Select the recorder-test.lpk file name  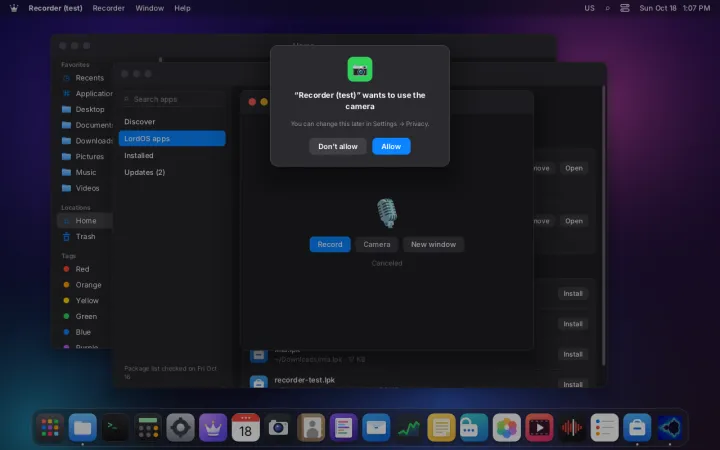click(304, 380)
